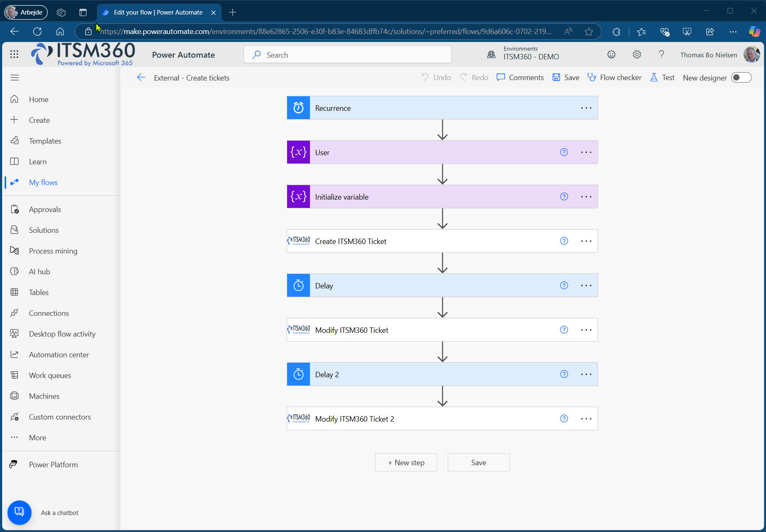This screenshot has height=532, width=766.
Task: Open Ask a chatbot button
Action: (20, 512)
